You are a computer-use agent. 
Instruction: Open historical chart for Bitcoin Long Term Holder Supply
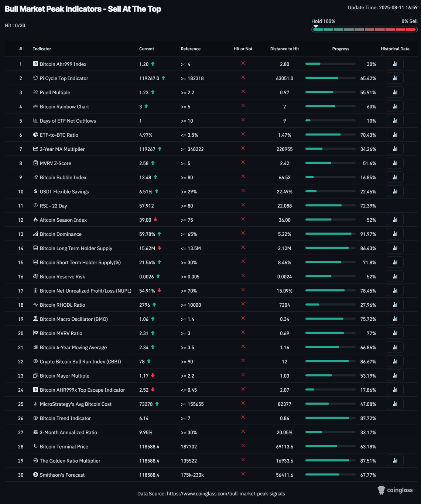click(395, 248)
